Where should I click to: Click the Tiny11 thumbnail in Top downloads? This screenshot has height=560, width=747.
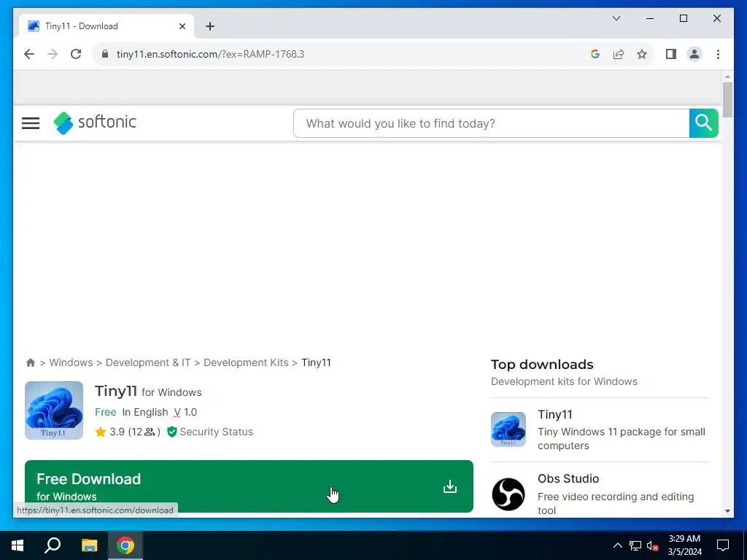508,429
